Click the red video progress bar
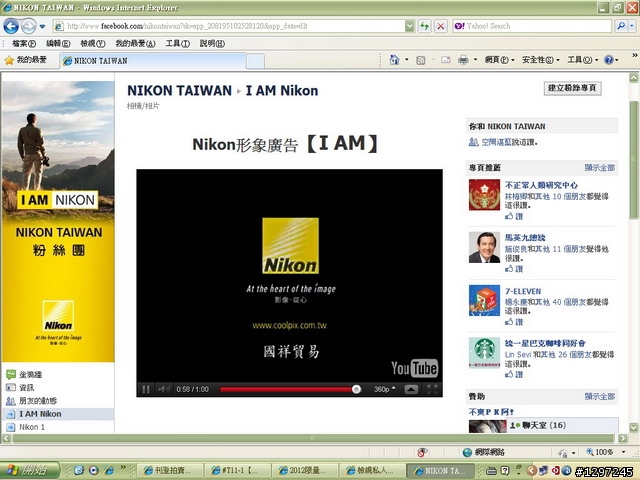The image size is (640, 480). [x=286, y=389]
